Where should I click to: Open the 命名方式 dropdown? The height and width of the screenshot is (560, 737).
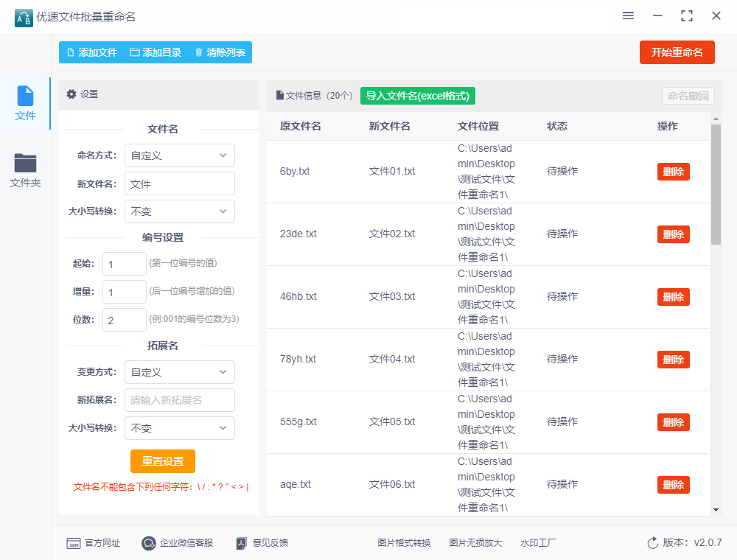point(180,155)
